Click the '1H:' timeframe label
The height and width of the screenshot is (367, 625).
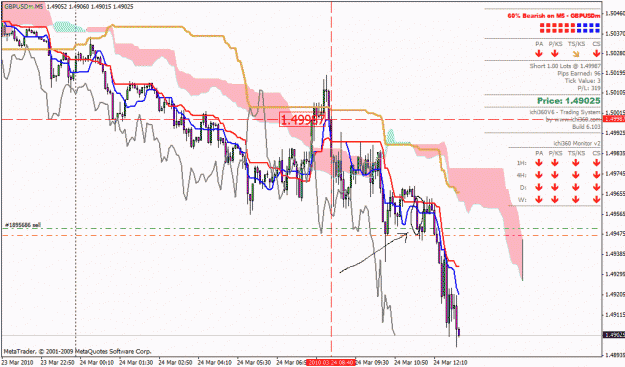(x=521, y=163)
